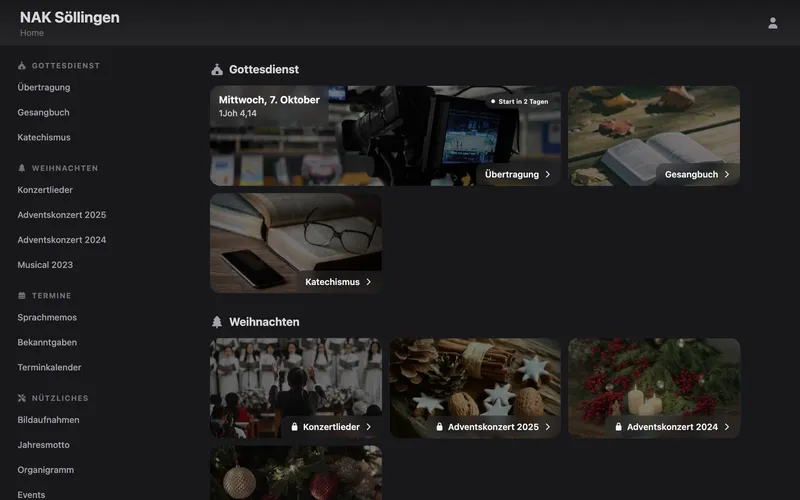Click the lock icon on the Konzertlieder card
The width and height of the screenshot is (800, 500).
click(294, 427)
